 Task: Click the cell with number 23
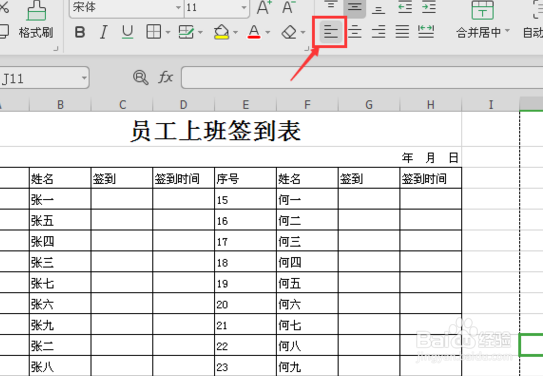(x=246, y=366)
